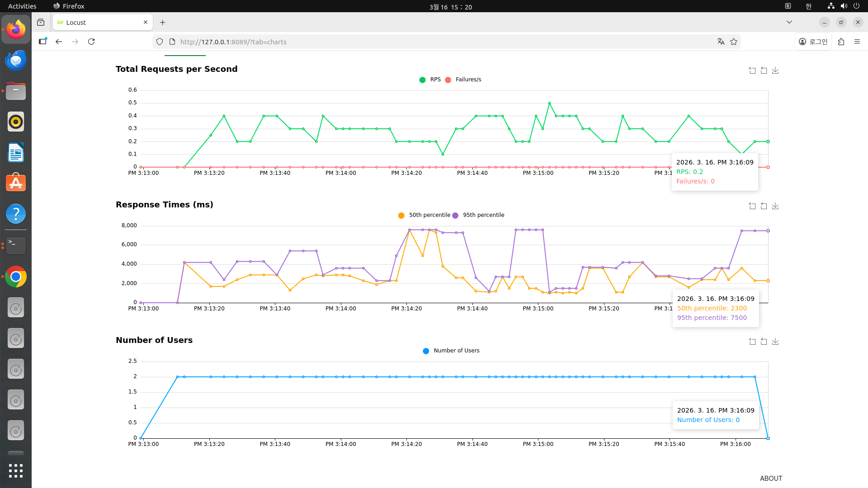
Task: Toggle Number of Users legend item
Action: pyautogui.click(x=451, y=351)
